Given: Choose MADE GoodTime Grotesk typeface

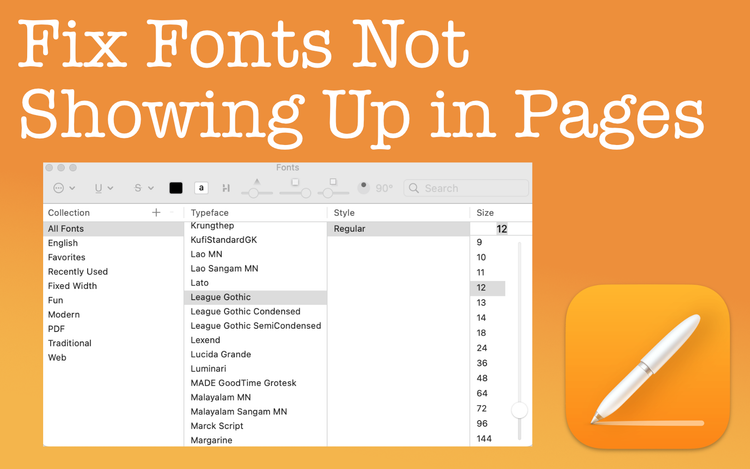Looking at the screenshot, I should click(x=255, y=383).
